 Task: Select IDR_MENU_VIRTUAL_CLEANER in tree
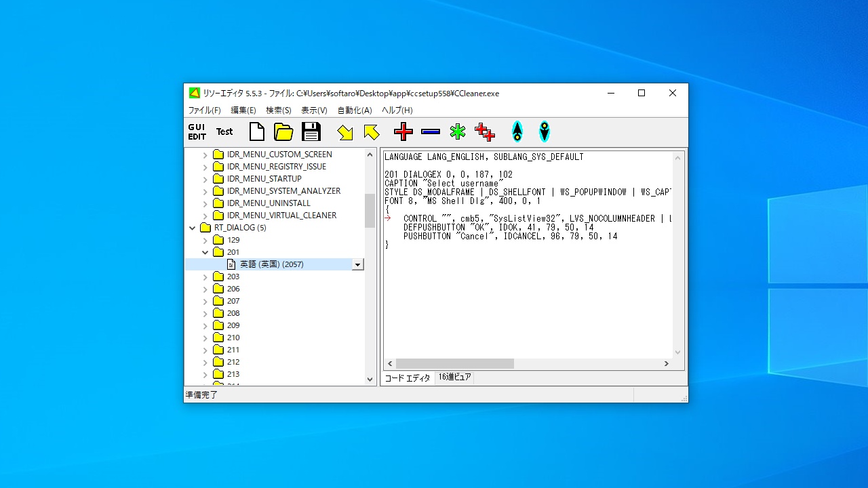[281, 216]
